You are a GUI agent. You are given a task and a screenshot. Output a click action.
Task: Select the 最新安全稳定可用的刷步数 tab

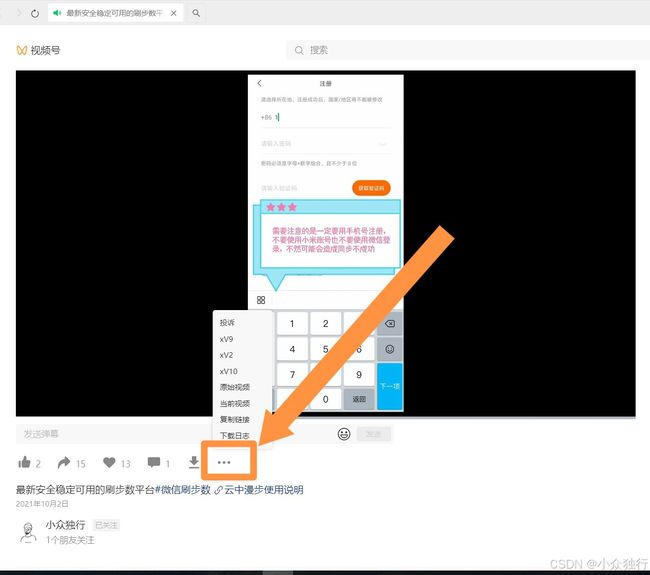(x=115, y=13)
